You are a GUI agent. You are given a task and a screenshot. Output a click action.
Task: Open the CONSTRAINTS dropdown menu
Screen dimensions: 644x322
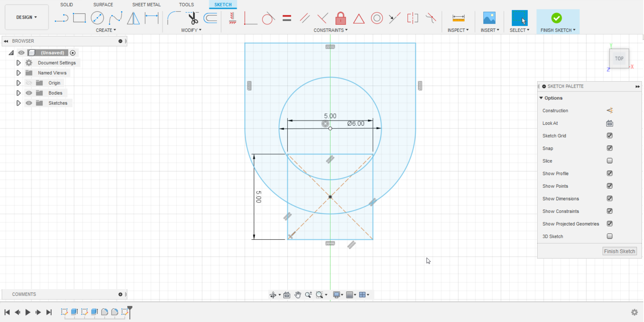pos(330,30)
